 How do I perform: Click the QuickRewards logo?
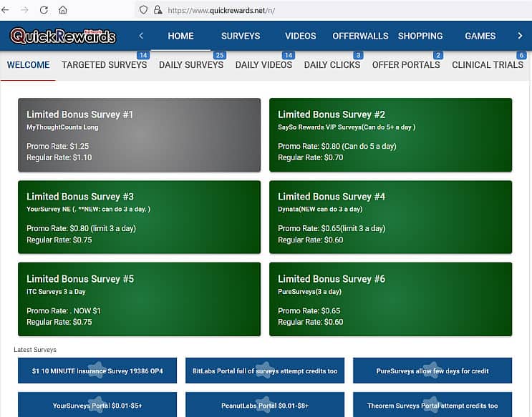(x=63, y=36)
